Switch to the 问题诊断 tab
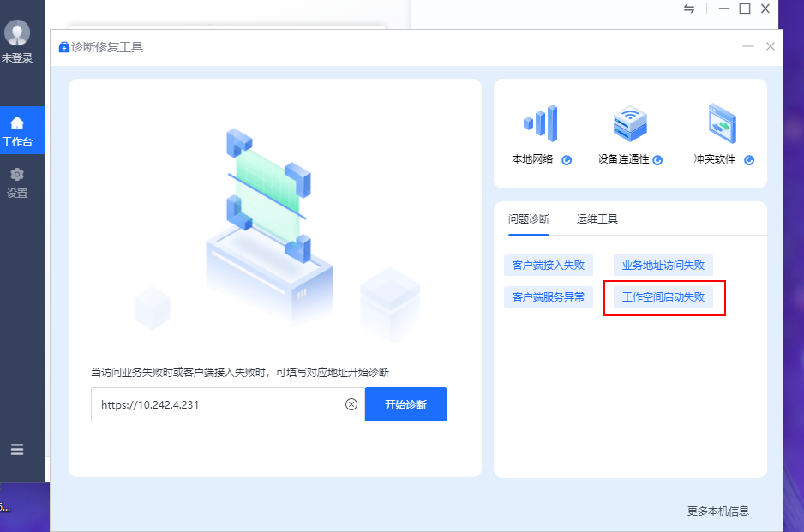This screenshot has width=804, height=532. click(529, 219)
